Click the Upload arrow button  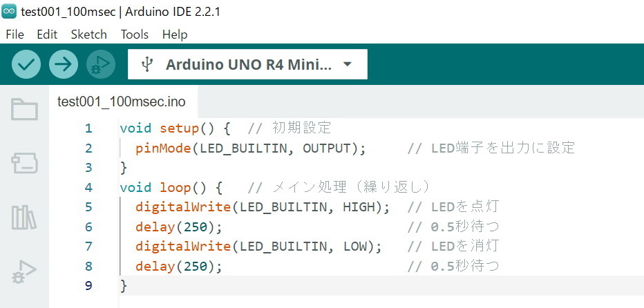click(64, 64)
